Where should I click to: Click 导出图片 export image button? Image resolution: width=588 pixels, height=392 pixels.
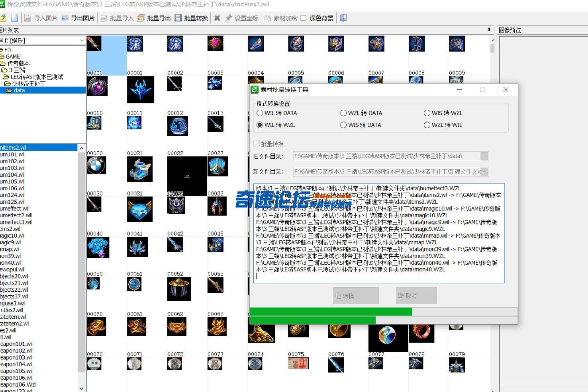78,18
